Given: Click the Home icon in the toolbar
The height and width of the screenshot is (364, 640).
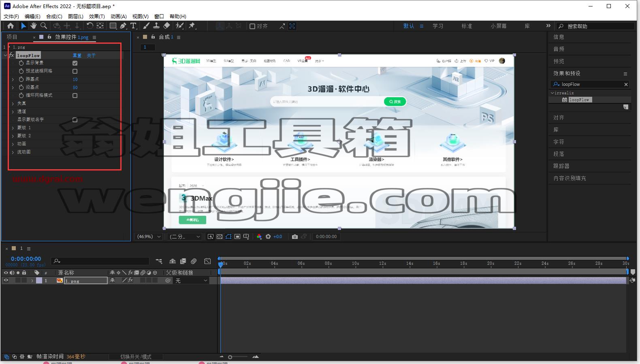Looking at the screenshot, I should pos(11,26).
